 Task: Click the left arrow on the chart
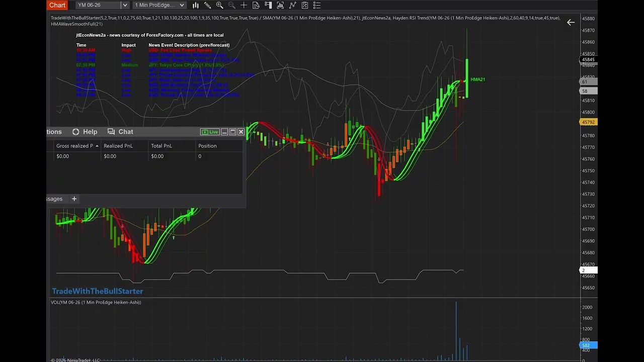571,22
